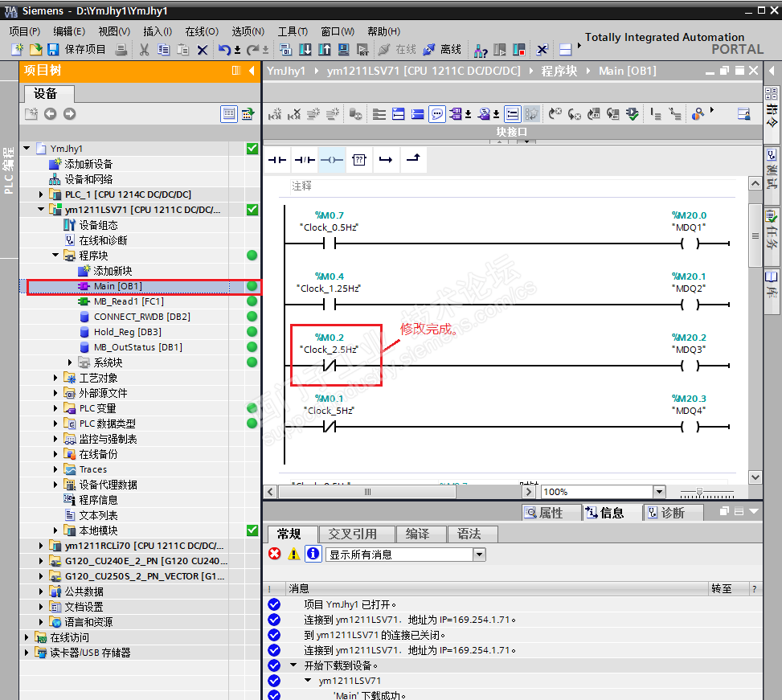Open the 显示所有消息 message filter dropdown
This screenshot has height=700, width=782.
point(479,555)
